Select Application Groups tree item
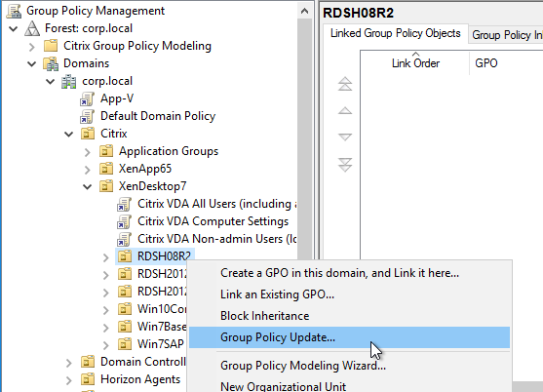 tap(169, 151)
